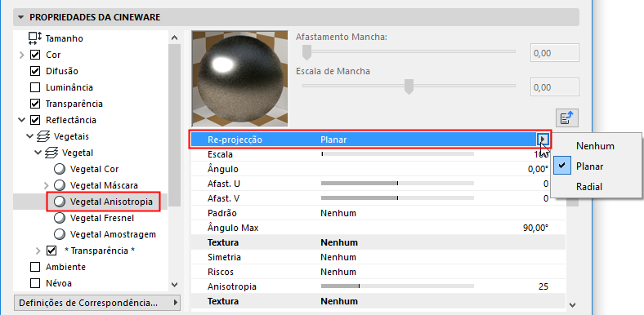This screenshot has height=315, width=644.
Task: Collapse the Vegetais layer group
Action: pyautogui.click(x=29, y=136)
